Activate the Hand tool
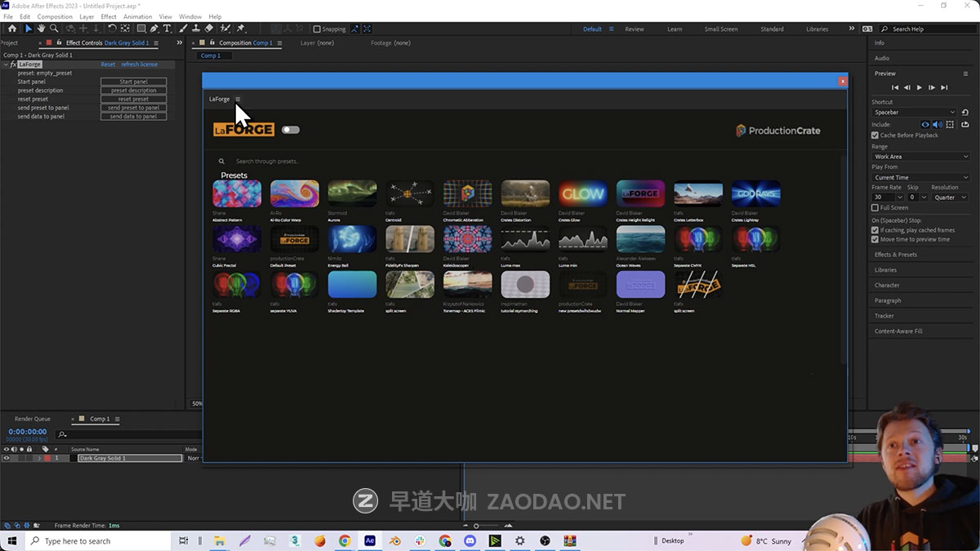Image resolution: width=980 pixels, height=551 pixels. [41, 29]
